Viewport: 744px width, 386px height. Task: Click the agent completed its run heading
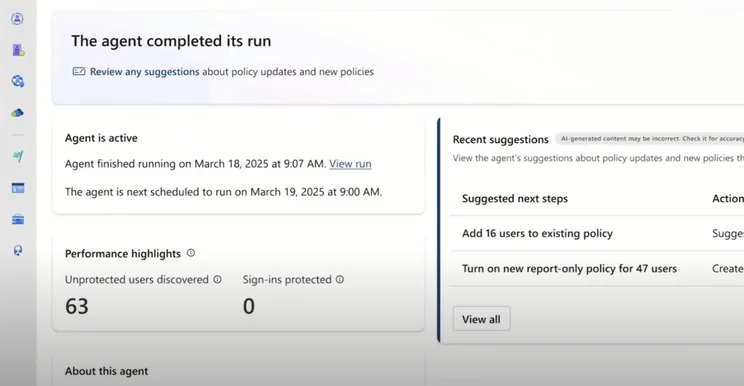tap(171, 41)
